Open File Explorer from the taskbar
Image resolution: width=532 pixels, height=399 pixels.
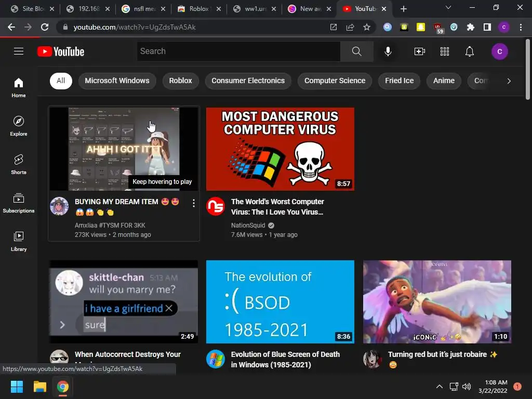39,387
